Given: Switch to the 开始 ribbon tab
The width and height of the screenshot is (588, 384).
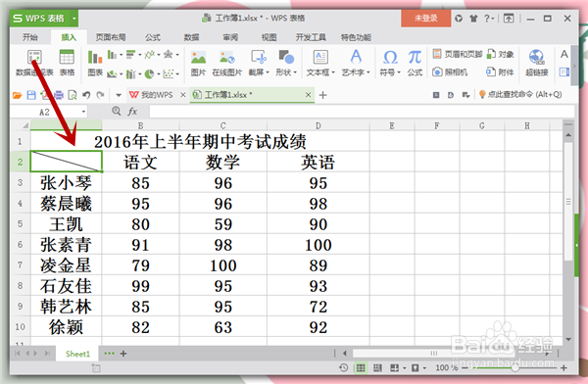Looking at the screenshot, I should tap(30, 37).
